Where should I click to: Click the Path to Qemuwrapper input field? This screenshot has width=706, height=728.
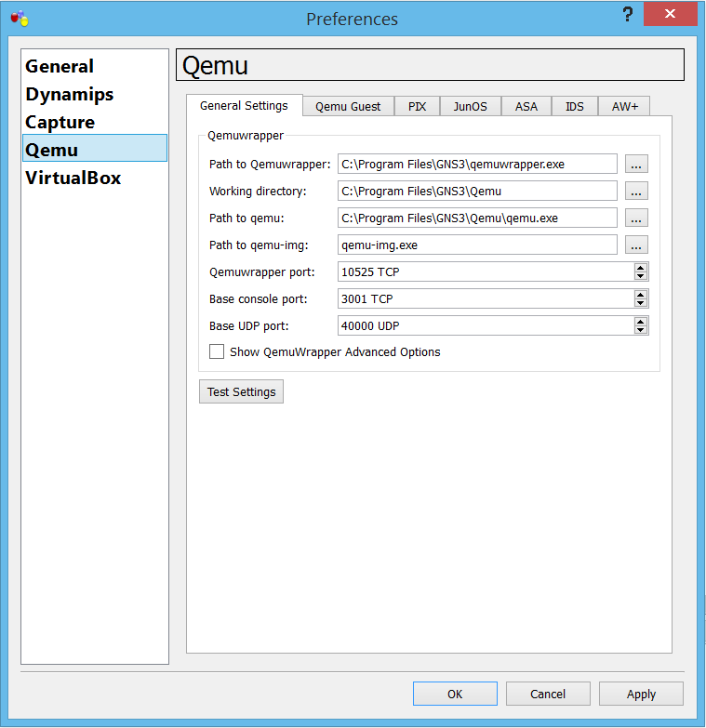(x=477, y=164)
